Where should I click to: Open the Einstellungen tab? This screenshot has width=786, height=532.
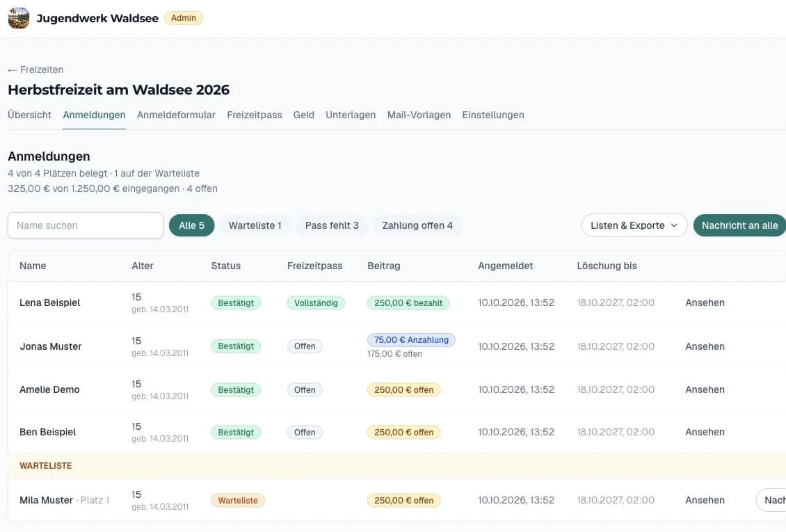[493, 115]
